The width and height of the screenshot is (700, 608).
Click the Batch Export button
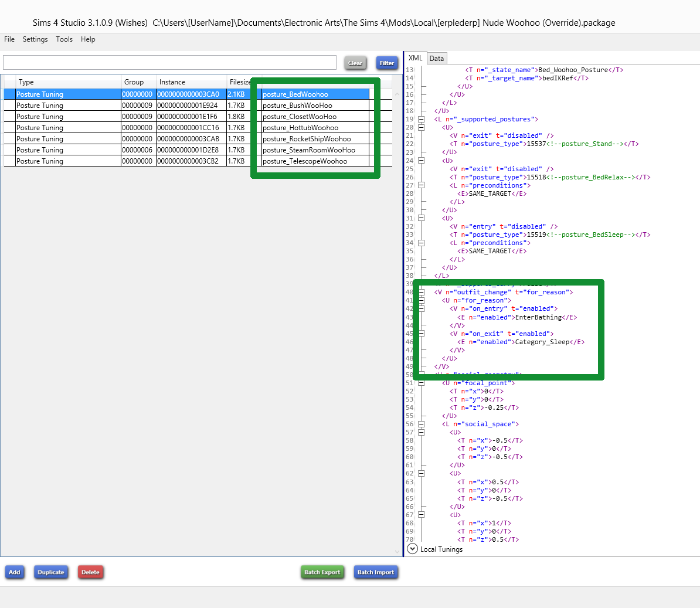click(x=322, y=572)
